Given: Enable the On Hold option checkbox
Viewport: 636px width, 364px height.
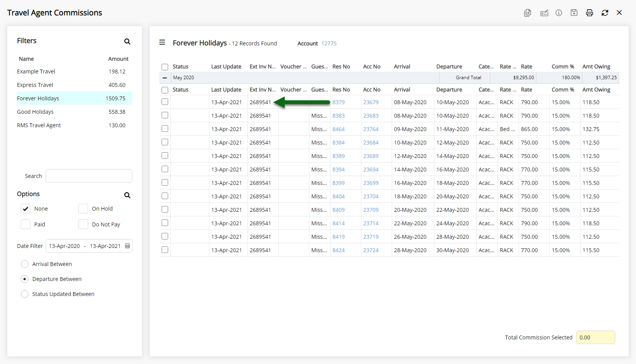Looking at the screenshot, I should coord(83,209).
